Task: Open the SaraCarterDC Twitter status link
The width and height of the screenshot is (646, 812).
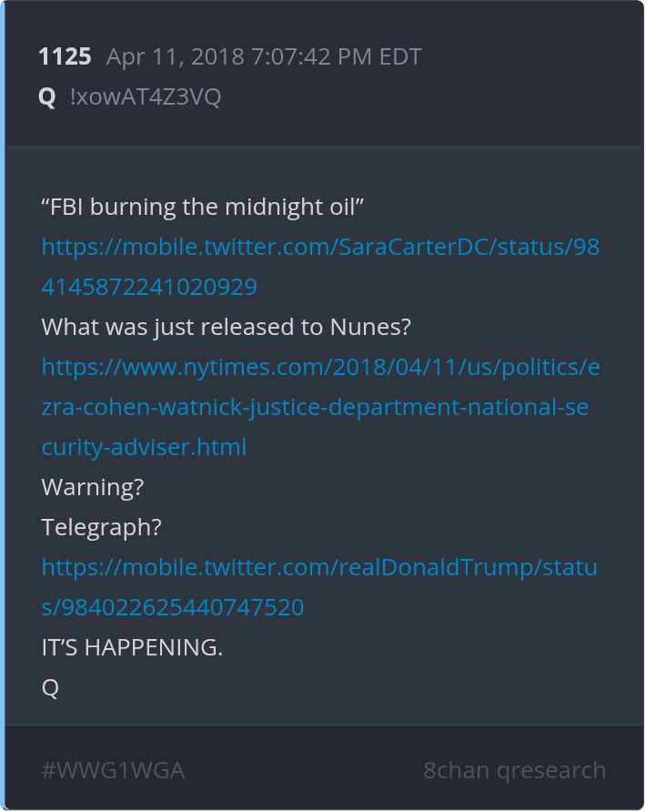Action: (320, 247)
